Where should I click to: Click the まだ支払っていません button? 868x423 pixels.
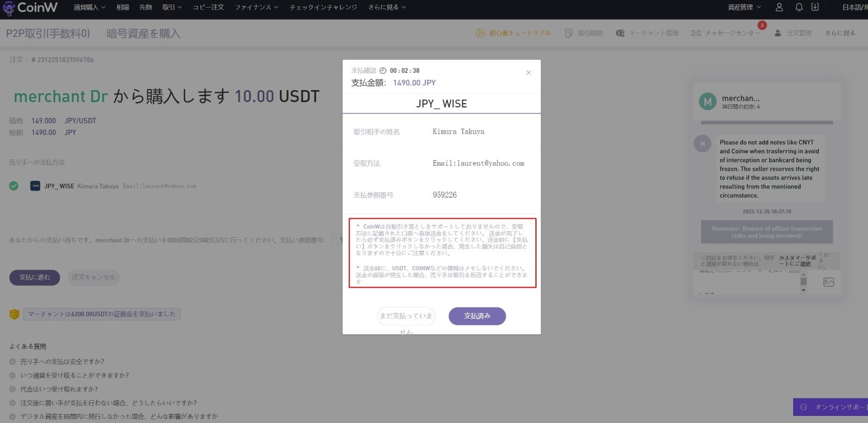coord(406,316)
